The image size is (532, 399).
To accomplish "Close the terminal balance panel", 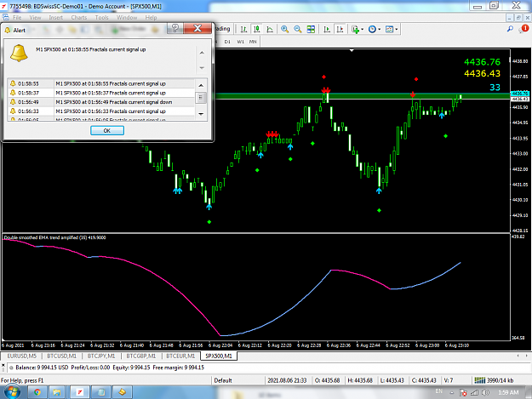I will (3, 365).
